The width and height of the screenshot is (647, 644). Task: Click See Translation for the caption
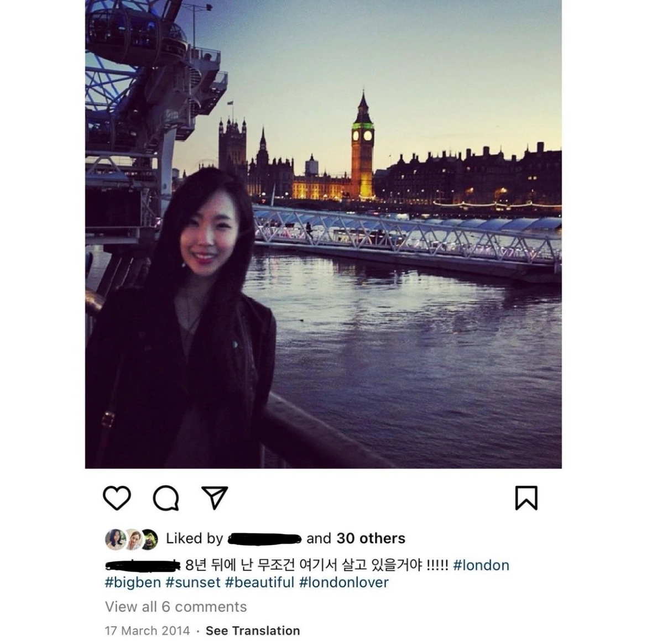253,630
